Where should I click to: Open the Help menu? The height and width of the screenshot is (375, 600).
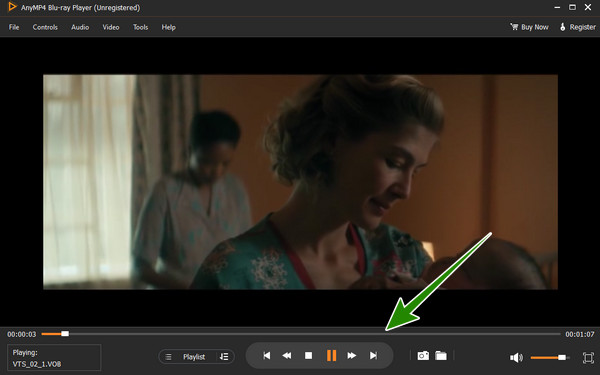(x=168, y=27)
